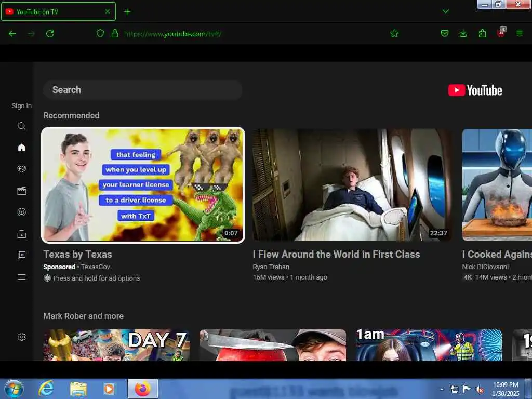532x399 pixels.
Task: Click the browser forward arrow
Action: point(31,34)
